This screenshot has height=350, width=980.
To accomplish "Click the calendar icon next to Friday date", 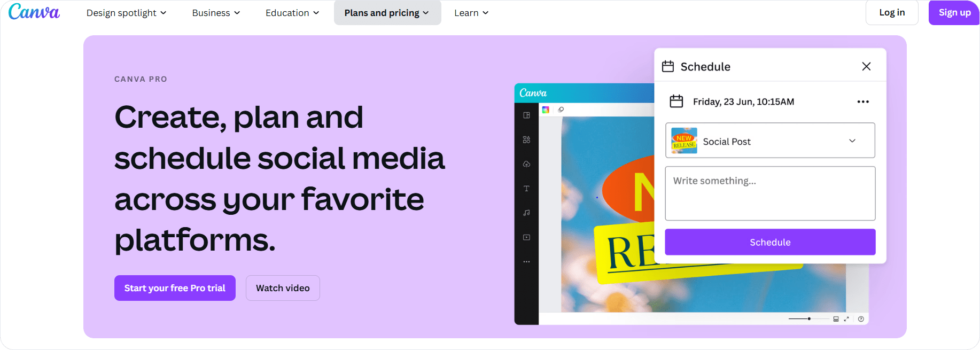I will tap(676, 101).
